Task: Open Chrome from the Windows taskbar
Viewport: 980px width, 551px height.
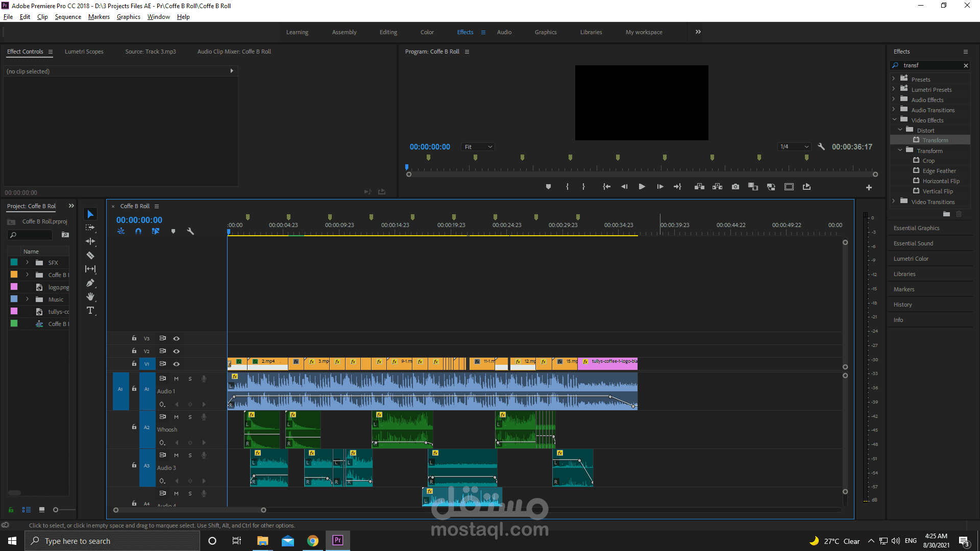Action: click(x=312, y=541)
